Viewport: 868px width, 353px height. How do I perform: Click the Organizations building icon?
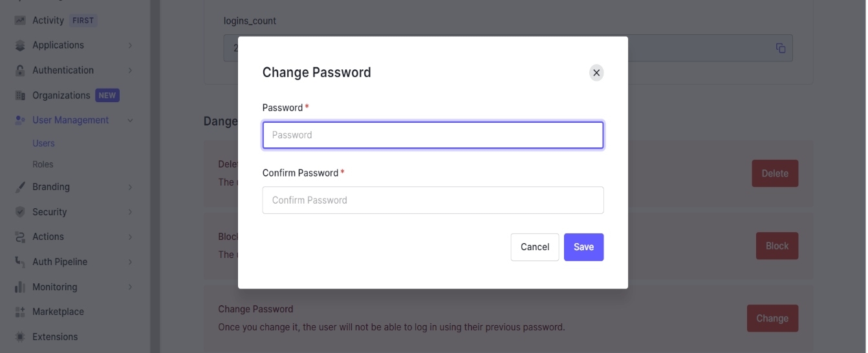click(x=20, y=96)
